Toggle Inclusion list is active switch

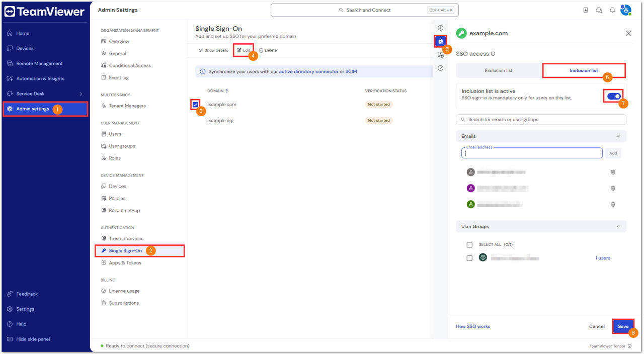[614, 96]
